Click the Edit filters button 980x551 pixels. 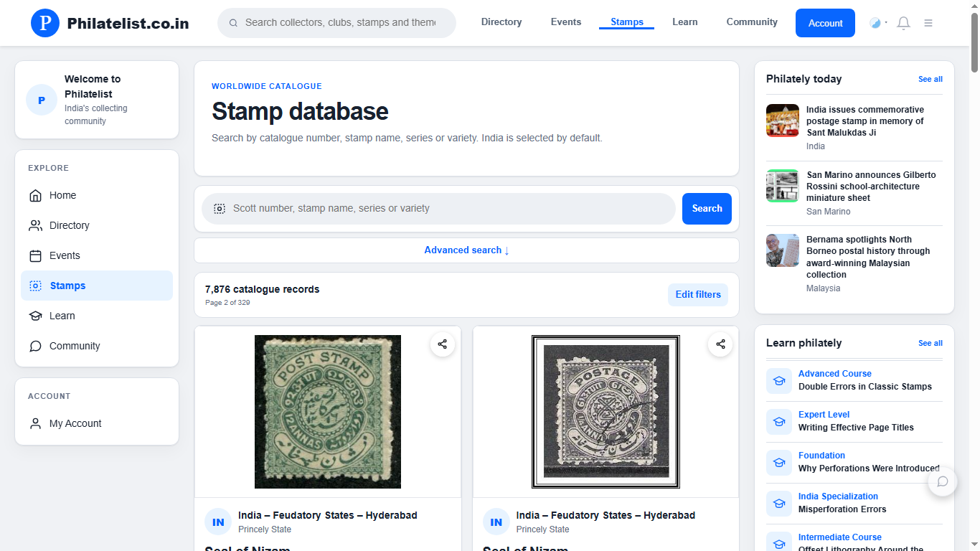tap(698, 295)
